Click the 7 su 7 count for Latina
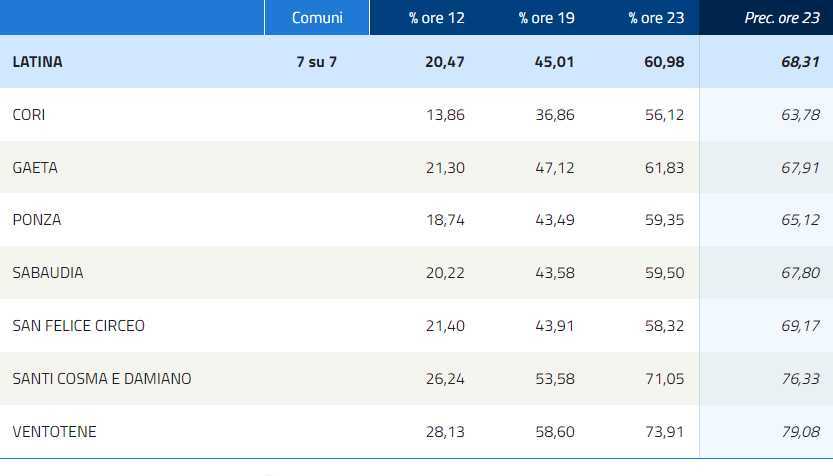Screen dimensions: 833x476 pyautogui.click(x=317, y=62)
